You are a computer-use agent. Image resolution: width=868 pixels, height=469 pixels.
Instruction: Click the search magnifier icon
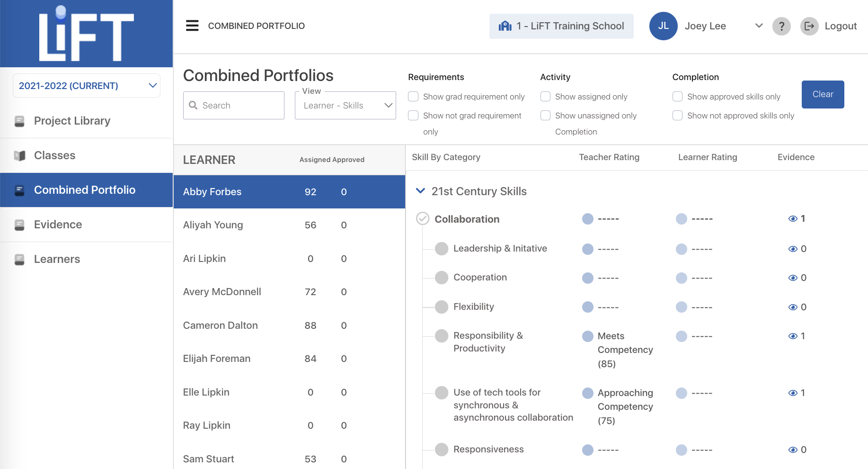click(193, 105)
